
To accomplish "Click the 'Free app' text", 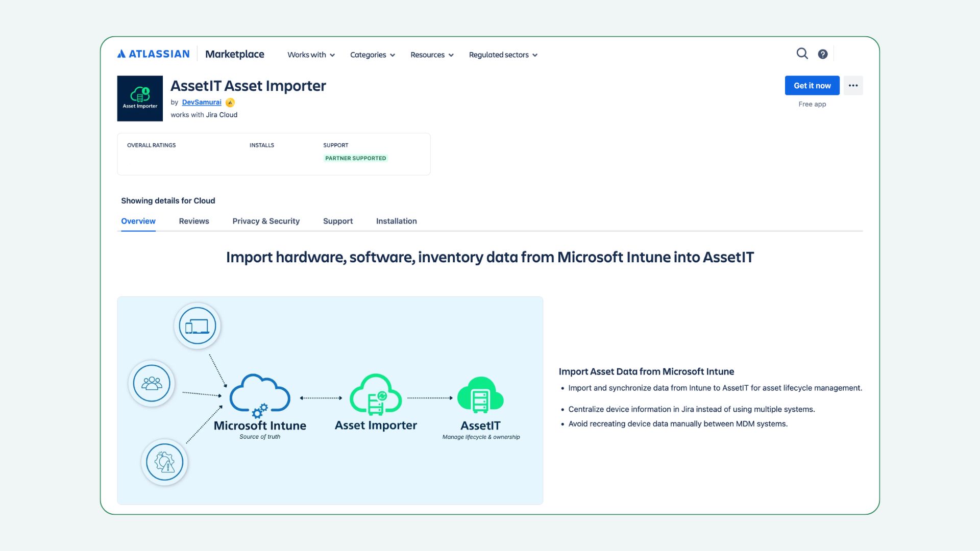I will (x=812, y=104).
